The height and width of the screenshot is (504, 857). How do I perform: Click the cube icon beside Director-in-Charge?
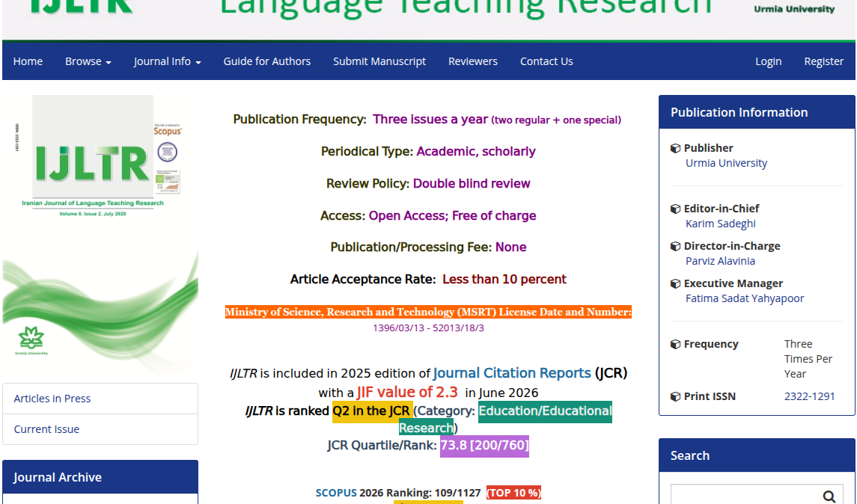[676, 246]
